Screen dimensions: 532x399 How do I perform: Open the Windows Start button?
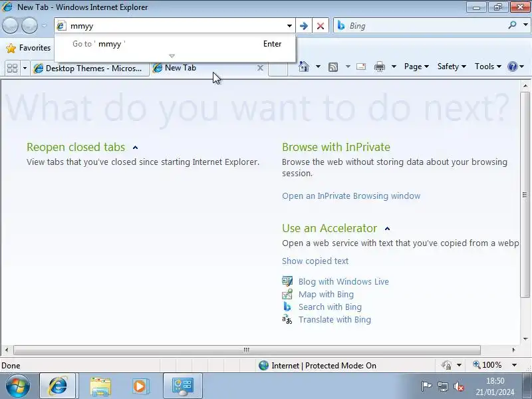pyautogui.click(x=18, y=386)
